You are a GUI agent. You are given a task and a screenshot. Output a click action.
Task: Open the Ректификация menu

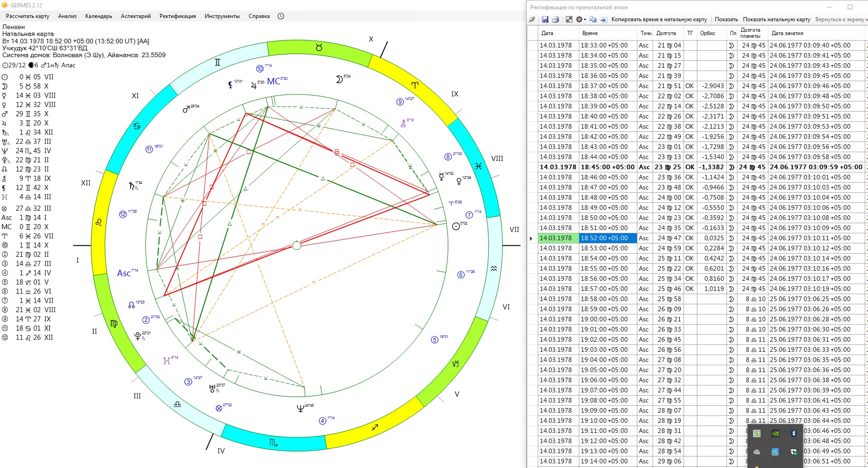(x=178, y=16)
